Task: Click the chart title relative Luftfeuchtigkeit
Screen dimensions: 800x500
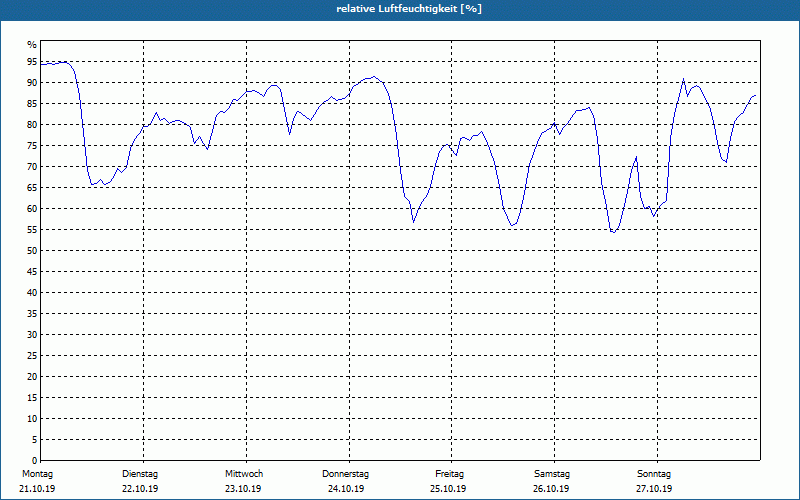Action: pyautogui.click(x=409, y=9)
